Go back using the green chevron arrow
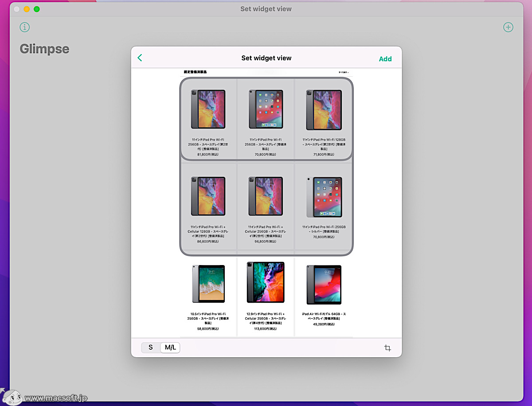 click(x=140, y=58)
